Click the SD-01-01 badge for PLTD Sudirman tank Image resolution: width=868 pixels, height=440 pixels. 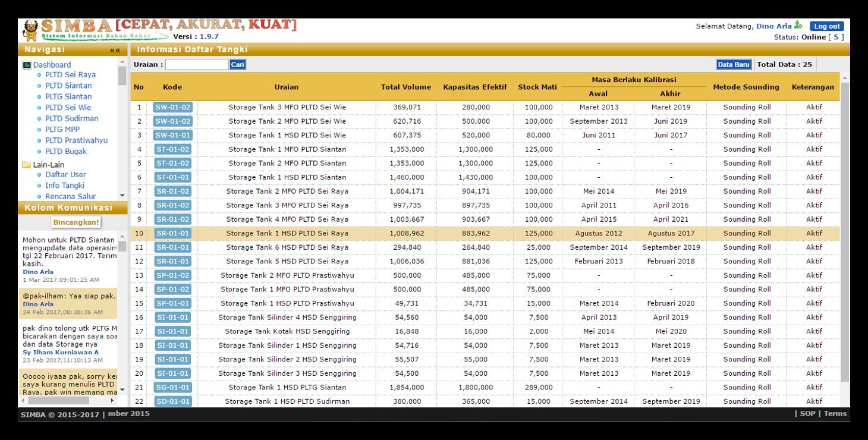pos(172,401)
